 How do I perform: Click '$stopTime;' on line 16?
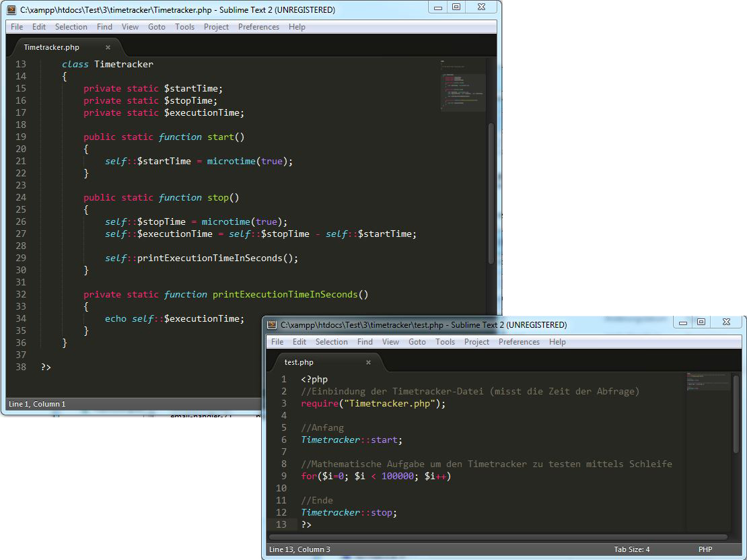(x=190, y=100)
